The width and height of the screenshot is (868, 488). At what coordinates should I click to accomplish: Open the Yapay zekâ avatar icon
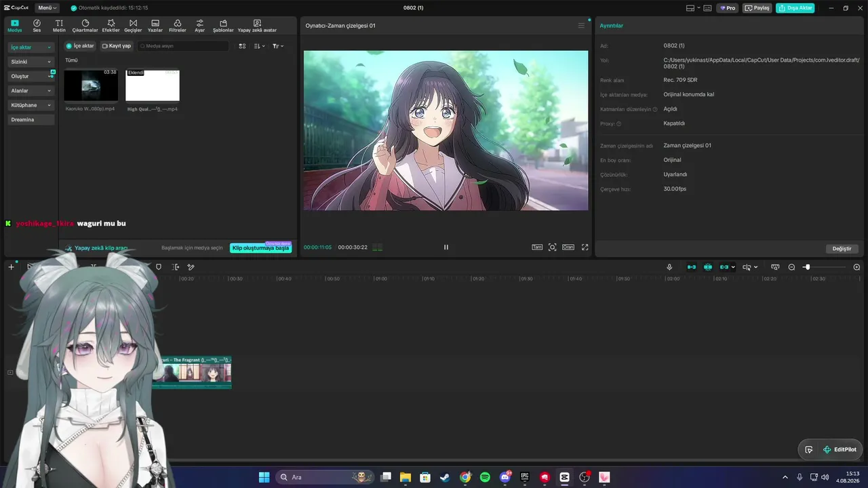tap(257, 26)
